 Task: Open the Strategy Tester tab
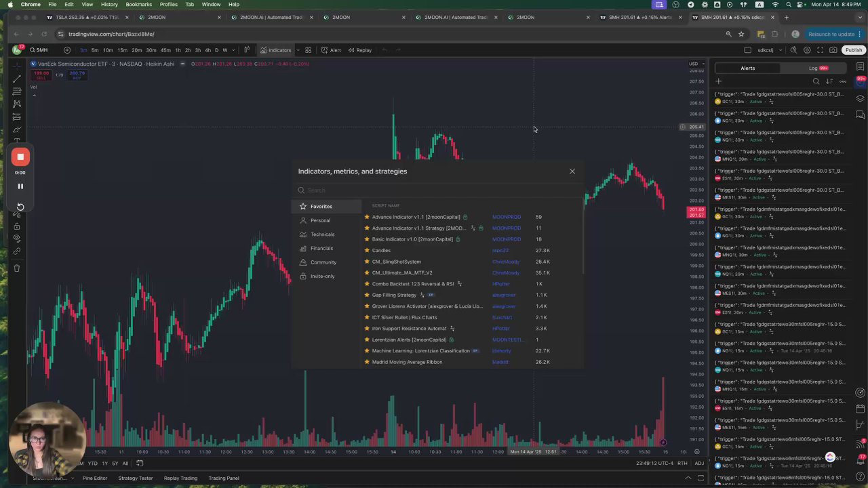(136, 479)
